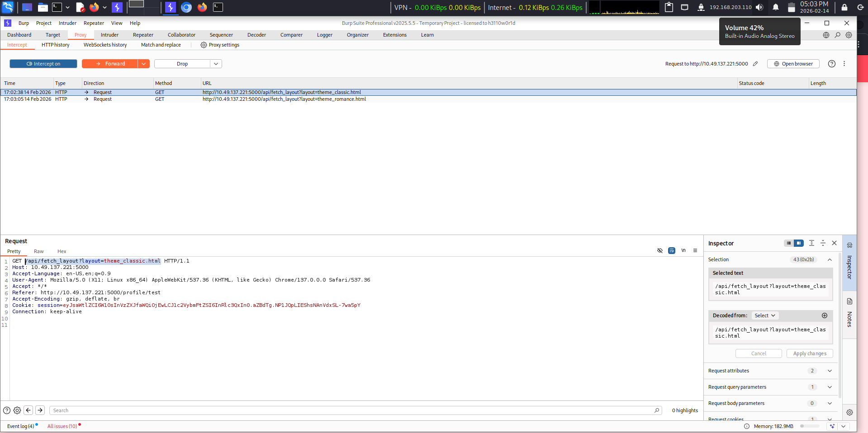Open the Decoded from Select dropdown

pyautogui.click(x=764, y=315)
